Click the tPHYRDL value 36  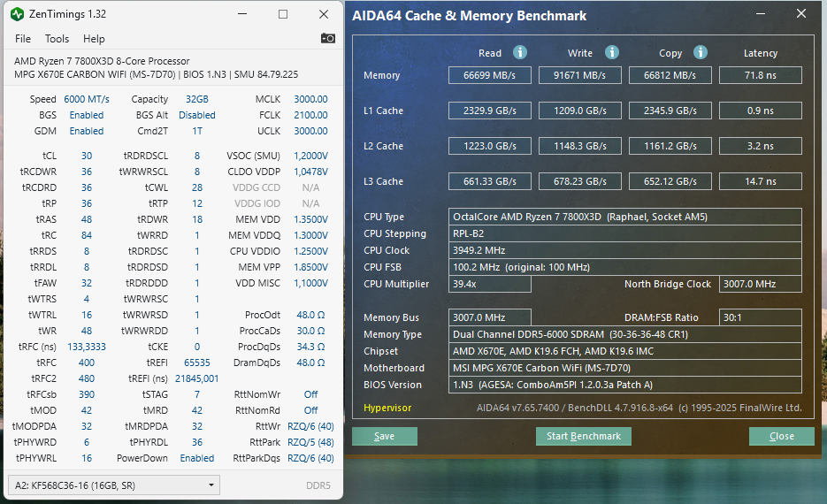196,442
